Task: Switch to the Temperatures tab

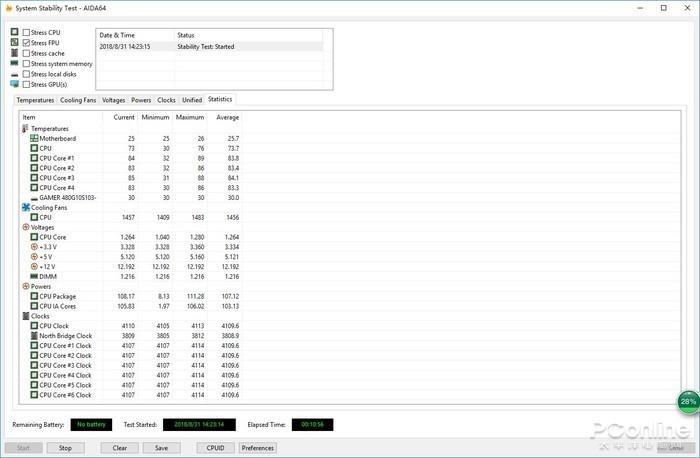Action: coord(35,100)
